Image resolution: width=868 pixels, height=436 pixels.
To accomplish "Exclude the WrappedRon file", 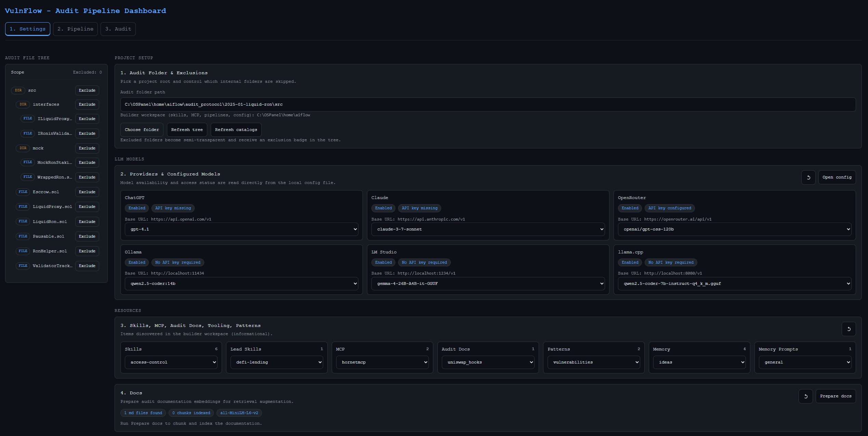I will click(87, 177).
